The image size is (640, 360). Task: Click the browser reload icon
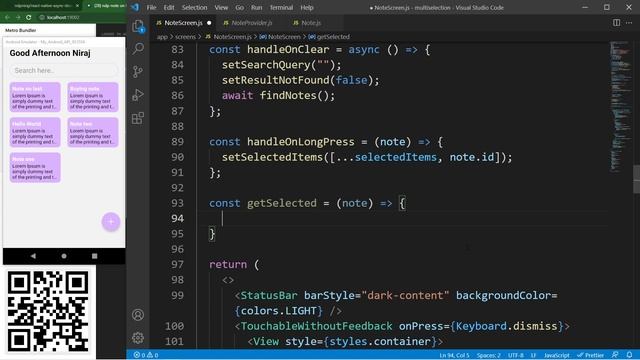[29, 18]
